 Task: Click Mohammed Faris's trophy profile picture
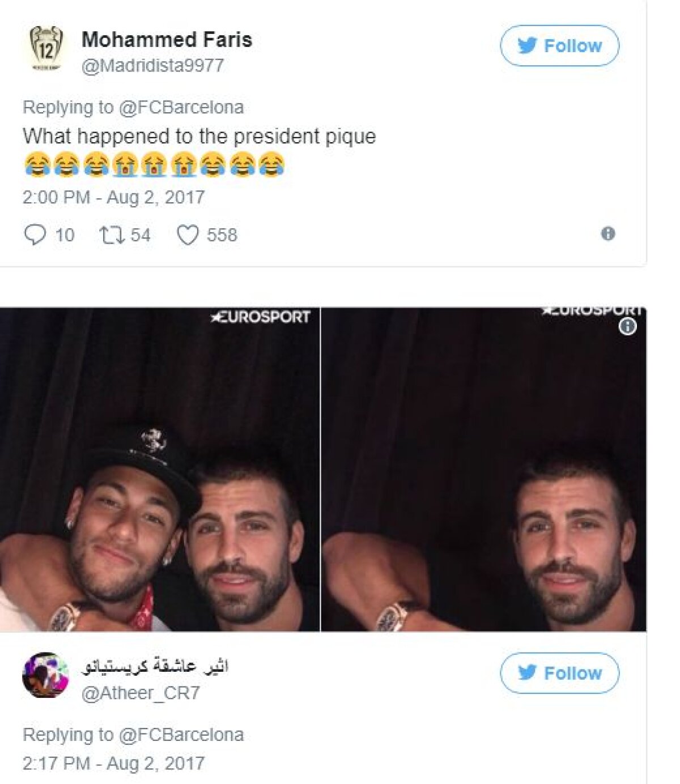pos(47,48)
